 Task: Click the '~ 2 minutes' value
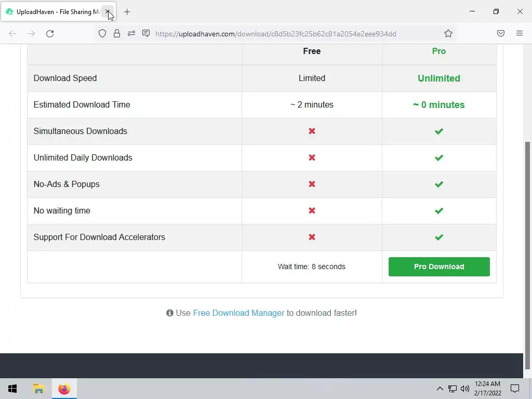312,104
